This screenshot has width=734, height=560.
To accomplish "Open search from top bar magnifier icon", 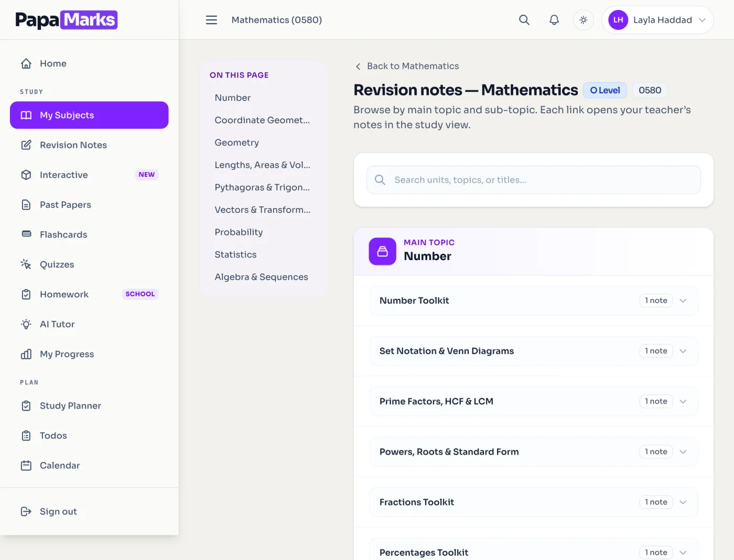I will (x=524, y=20).
